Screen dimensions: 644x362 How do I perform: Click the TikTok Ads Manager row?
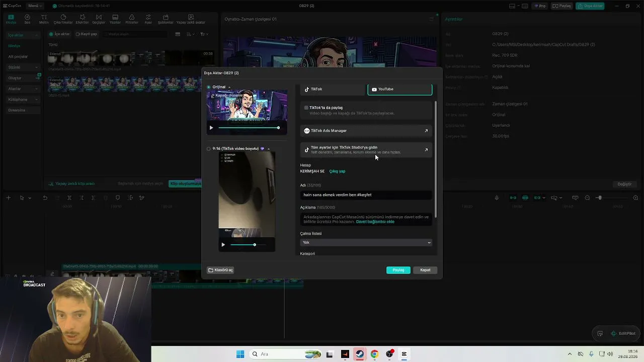(x=366, y=131)
